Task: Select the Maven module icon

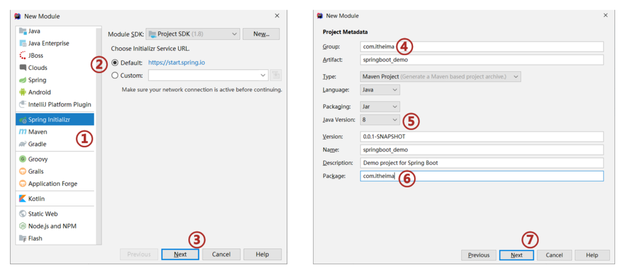Action: [23, 132]
